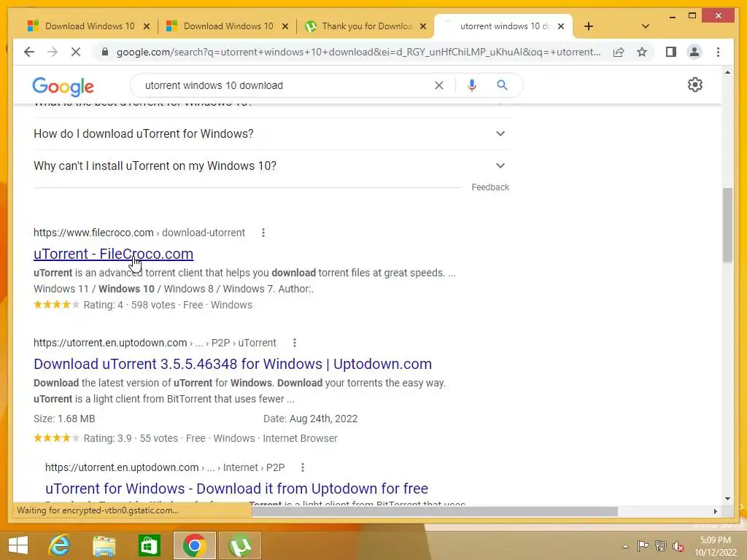
Task: Start voice search with microphone
Action: click(x=472, y=85)
